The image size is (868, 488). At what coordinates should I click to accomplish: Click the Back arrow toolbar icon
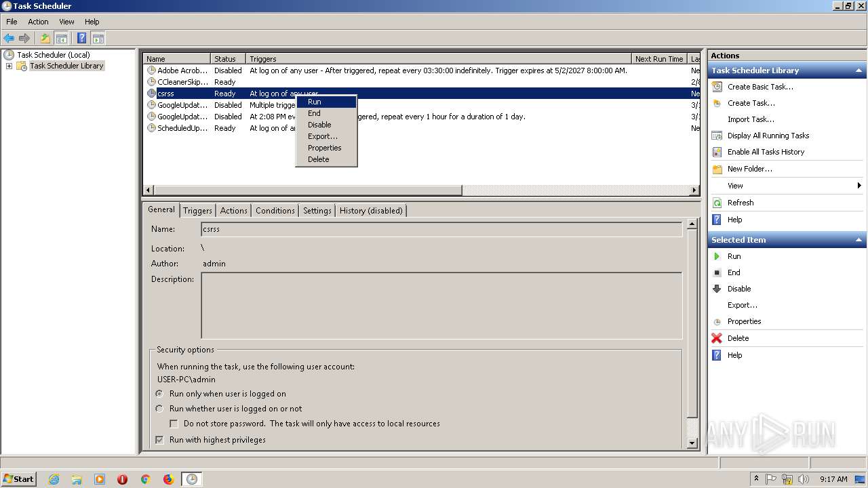9,38
